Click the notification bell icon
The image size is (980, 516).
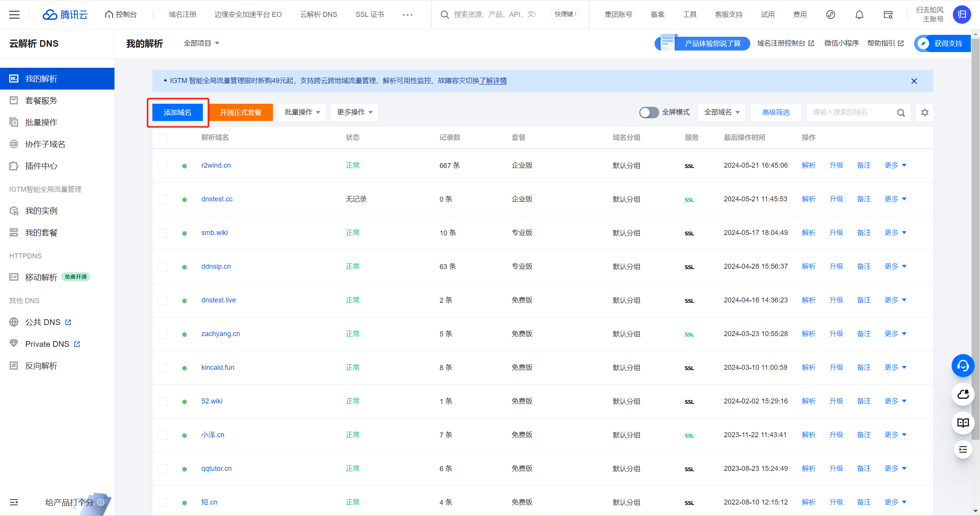click(x=859, y=15)
